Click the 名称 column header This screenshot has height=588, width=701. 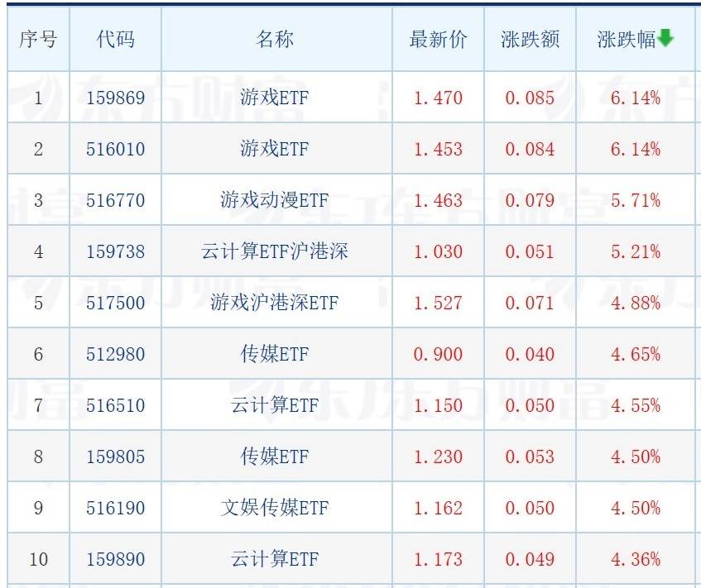pyautogui.click(x=275, y=40)
